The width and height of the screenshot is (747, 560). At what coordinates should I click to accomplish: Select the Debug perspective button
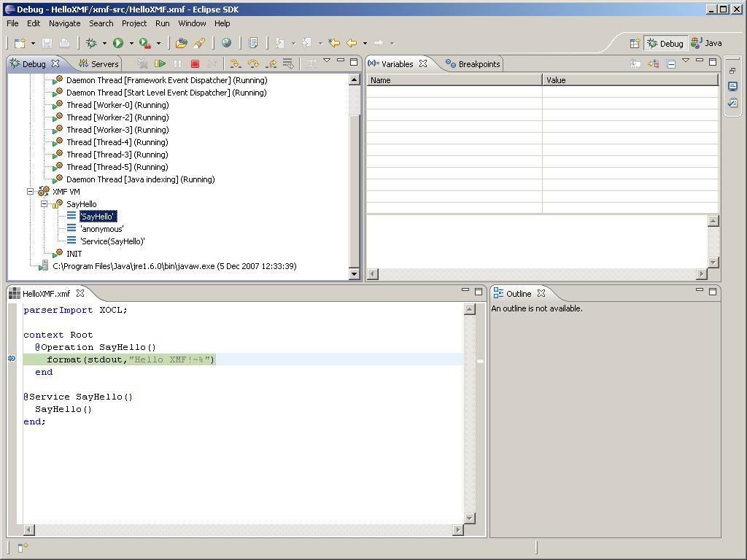[x=666, y=43]
